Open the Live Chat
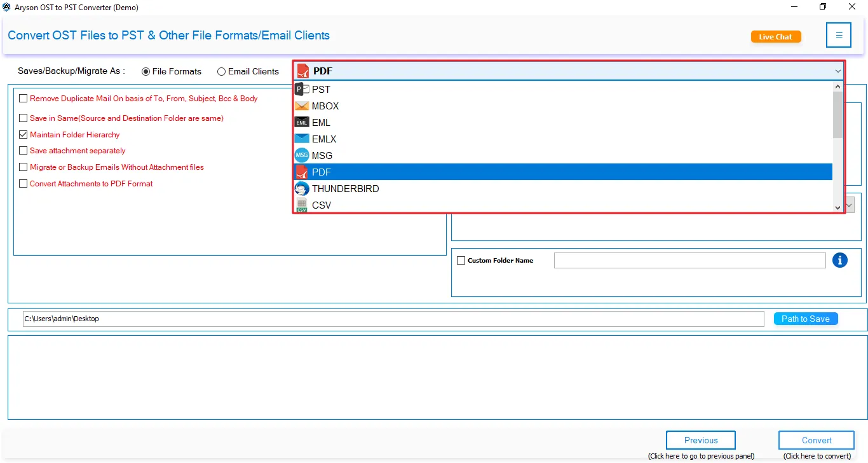The width and height of the screenshot is (868, 463). (x=776, y=36)
